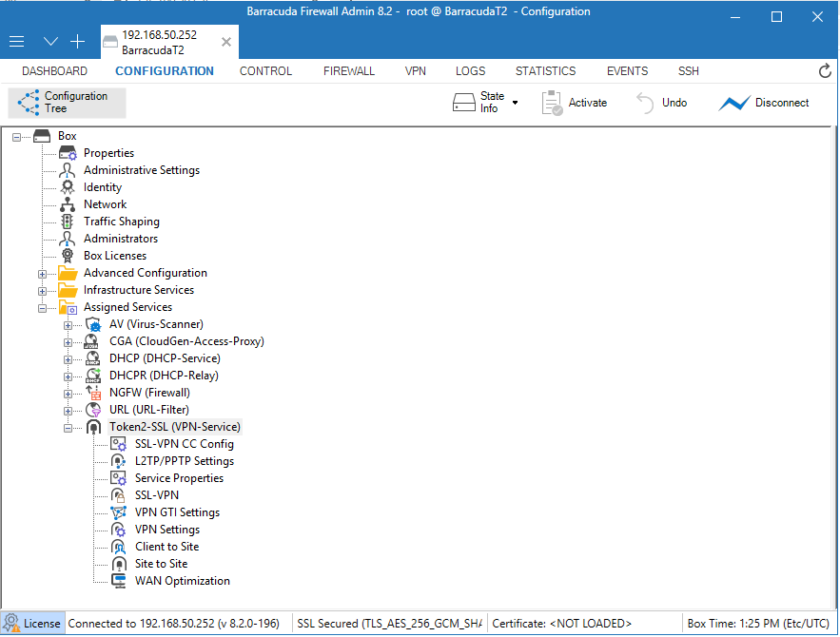Expand the NGFW (Firewall) node

point(68,394)
